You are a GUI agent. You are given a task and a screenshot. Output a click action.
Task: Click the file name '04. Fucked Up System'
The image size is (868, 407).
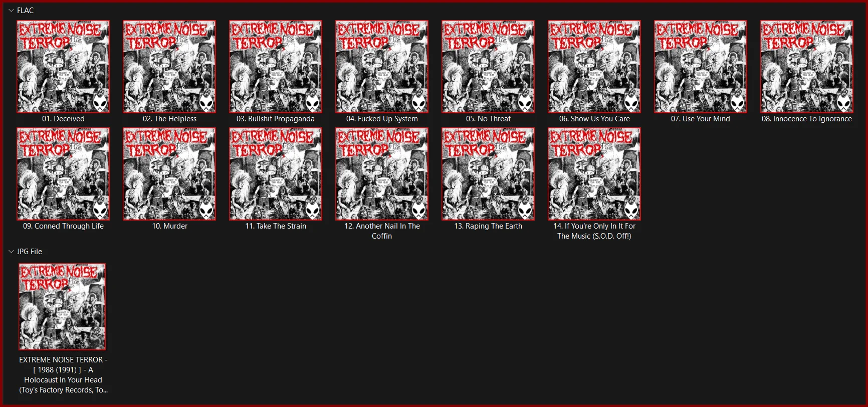(382, 119)
